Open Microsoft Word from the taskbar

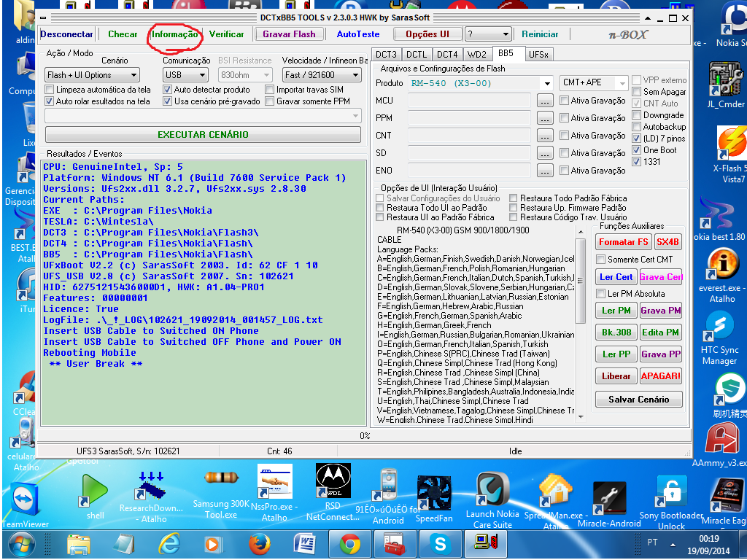305,544
